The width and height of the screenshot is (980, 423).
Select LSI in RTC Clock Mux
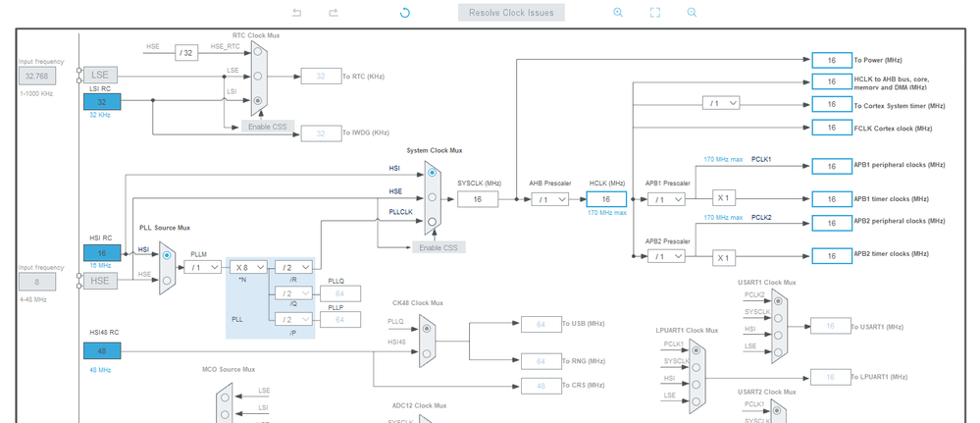pos(257,100)
